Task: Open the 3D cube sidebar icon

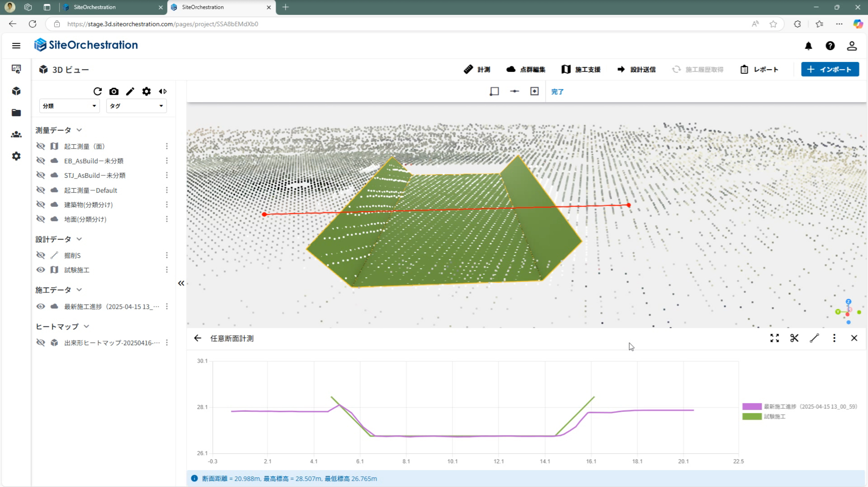Action: pos(16,91)
